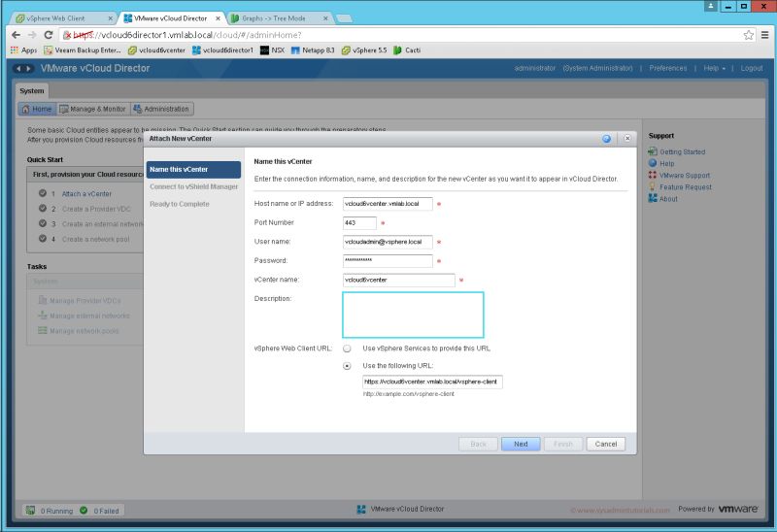
Task: Click User name field
Action: point(388,242)
